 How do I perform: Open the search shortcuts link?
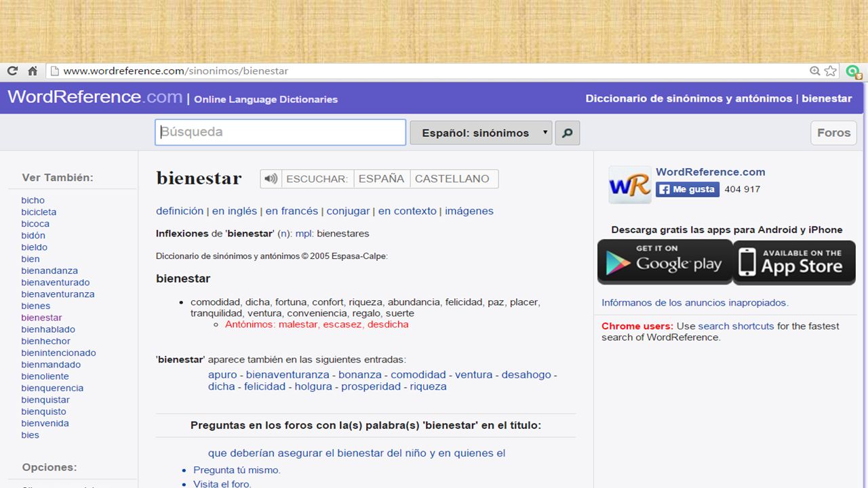tap(736, 326)
